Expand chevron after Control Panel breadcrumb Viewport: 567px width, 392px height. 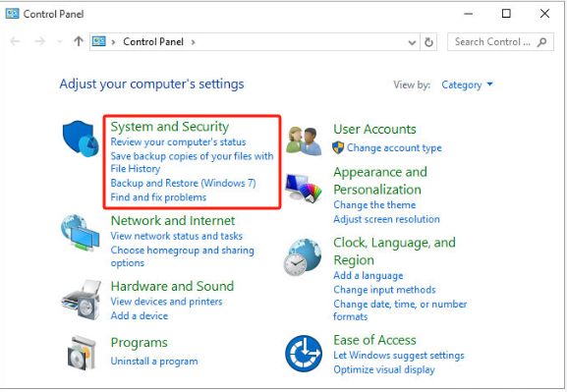(x=194, y=42)
